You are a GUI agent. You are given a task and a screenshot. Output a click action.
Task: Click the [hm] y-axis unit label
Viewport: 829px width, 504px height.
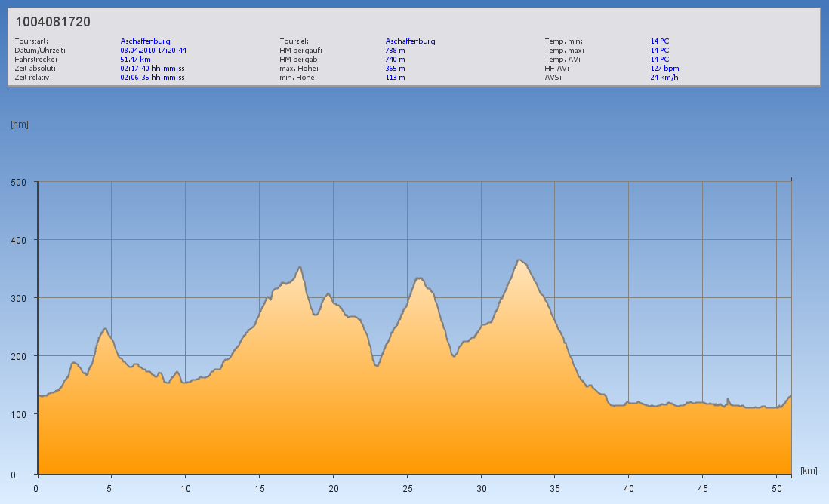pyautogui.click(x=20, y=124)
